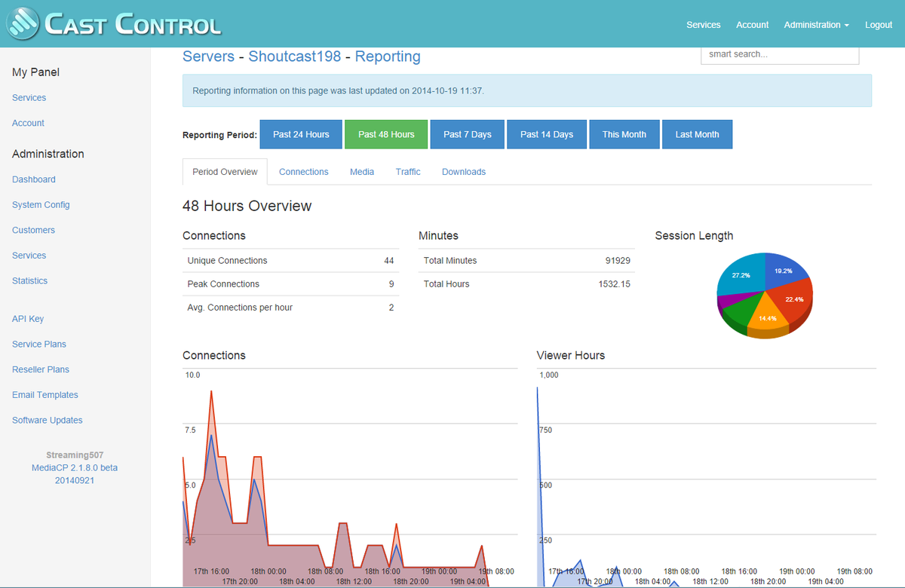The image size is (905, 588).
Task: Open Reseller Plans in the sidebar
Action: (41, 369)
